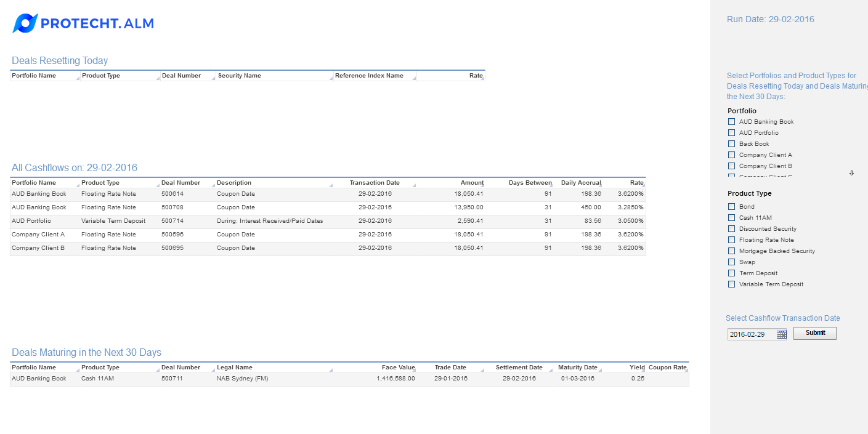Check the AUD Banking Book portfolio checkbox
Viewport: 868px width, 434px height.
point(731,121)
